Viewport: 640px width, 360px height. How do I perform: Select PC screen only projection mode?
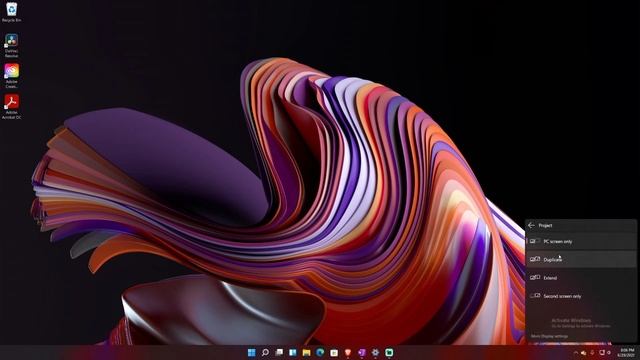point(581,242)
